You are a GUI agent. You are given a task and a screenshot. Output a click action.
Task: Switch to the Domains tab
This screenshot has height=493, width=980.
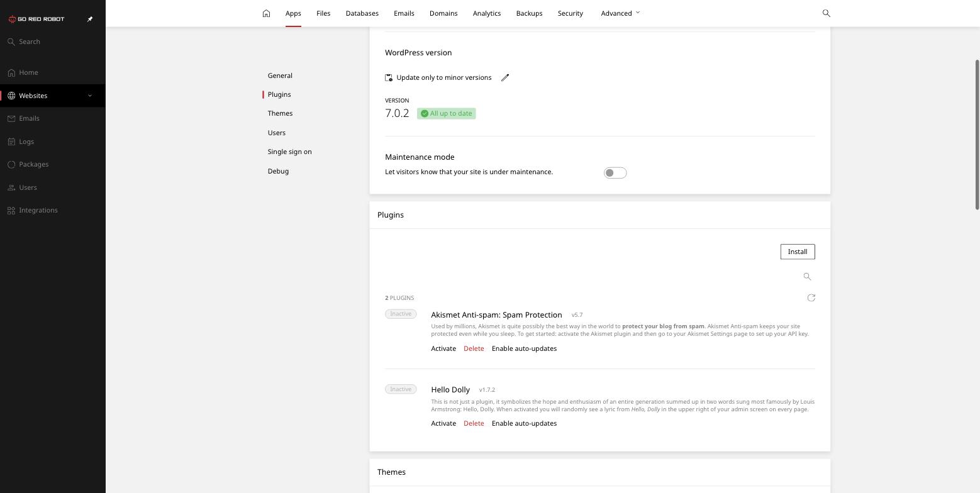(x=443, y=13)
